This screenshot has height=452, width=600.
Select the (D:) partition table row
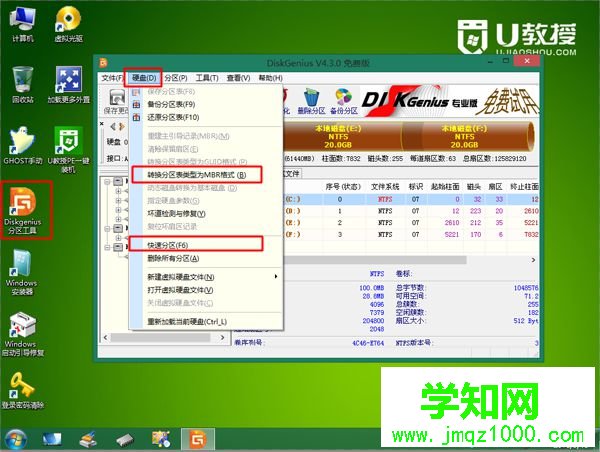pyautogui.click(x=411, y=211)
